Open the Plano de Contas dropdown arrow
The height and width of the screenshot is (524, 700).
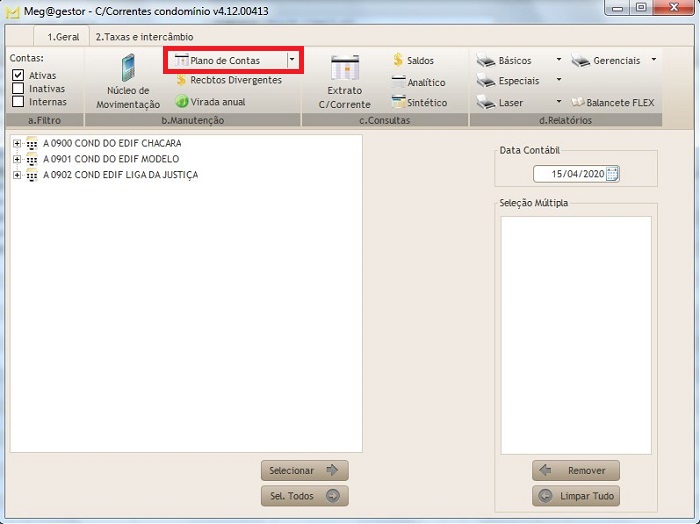291,60
